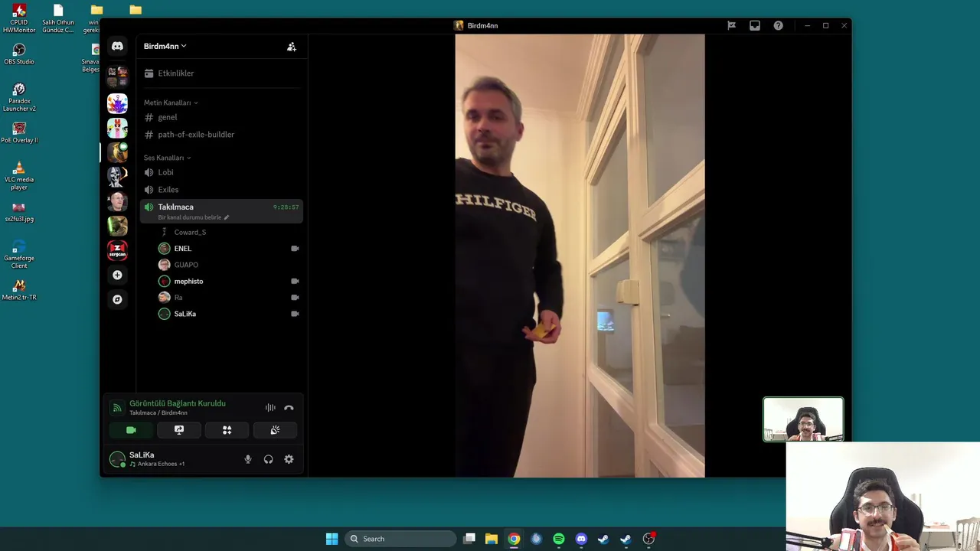Toggle your camera off

pos(131,430)
